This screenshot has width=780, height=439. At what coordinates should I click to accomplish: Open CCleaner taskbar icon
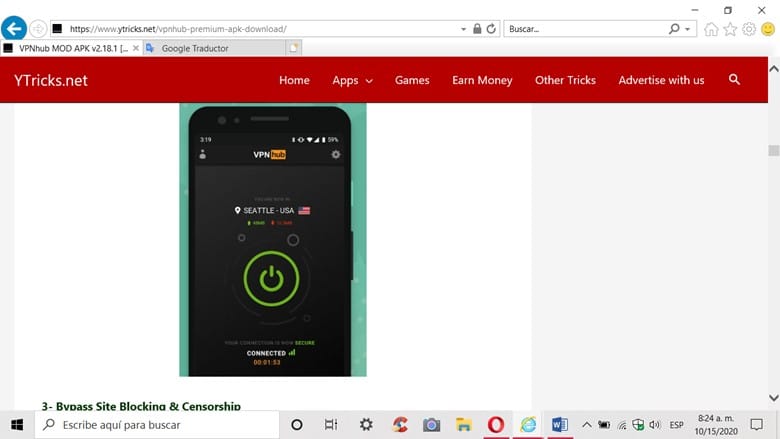399,425
